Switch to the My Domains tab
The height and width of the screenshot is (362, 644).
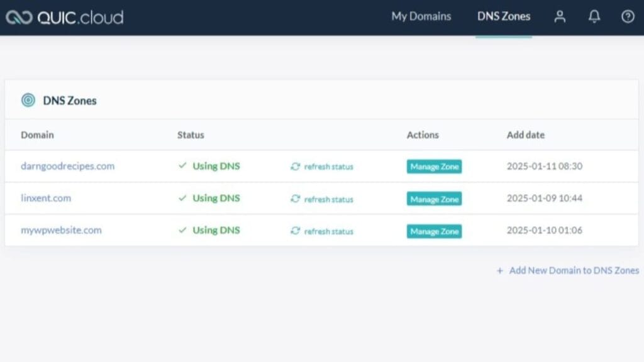pyautogui.click(x=420, y=17)
